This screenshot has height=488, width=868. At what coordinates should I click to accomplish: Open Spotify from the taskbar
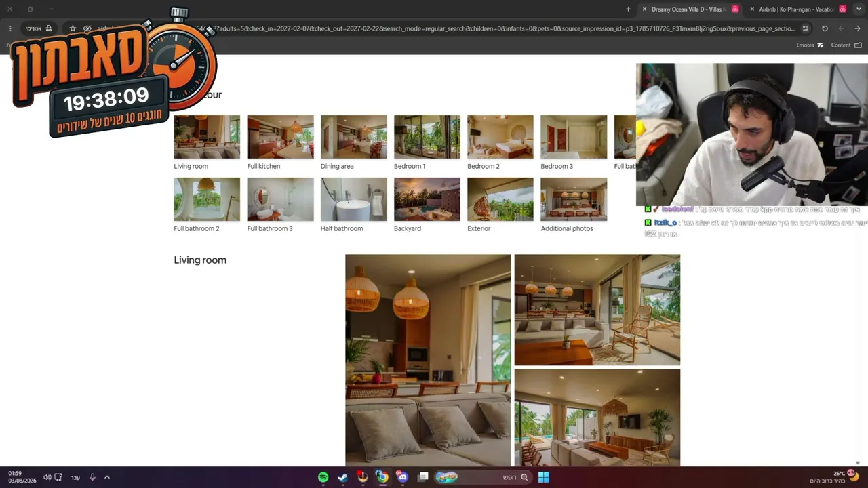pyautogui.click(x=323, y=477)
